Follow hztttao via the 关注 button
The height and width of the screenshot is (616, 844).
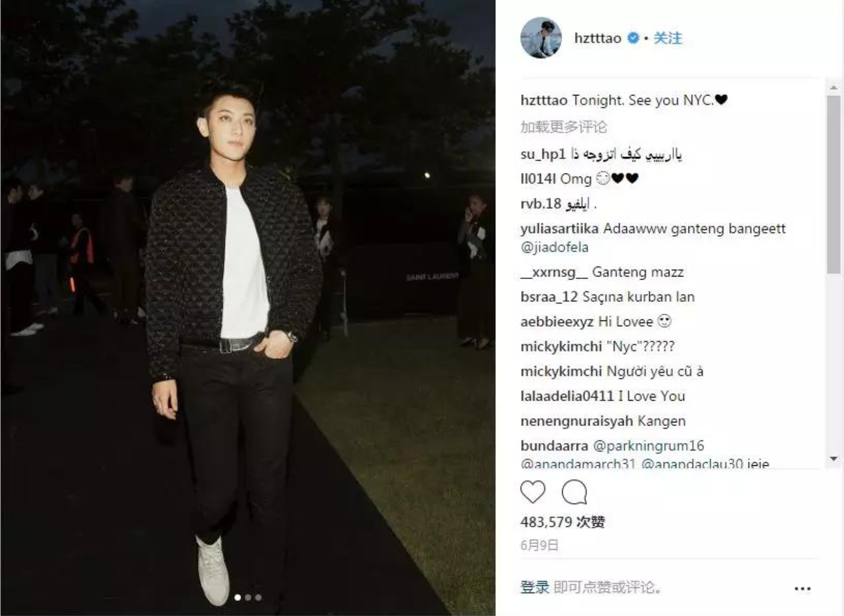(x=667, y=38)
